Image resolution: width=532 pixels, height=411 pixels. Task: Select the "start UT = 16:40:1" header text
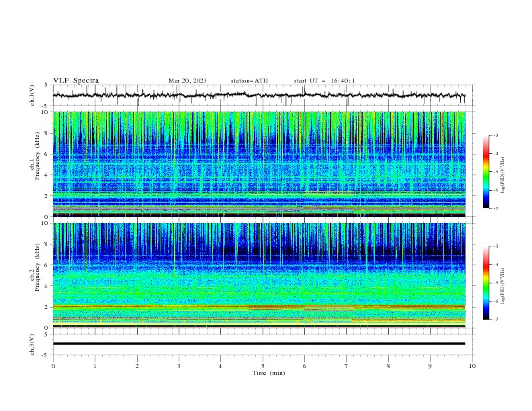[324, 81]
